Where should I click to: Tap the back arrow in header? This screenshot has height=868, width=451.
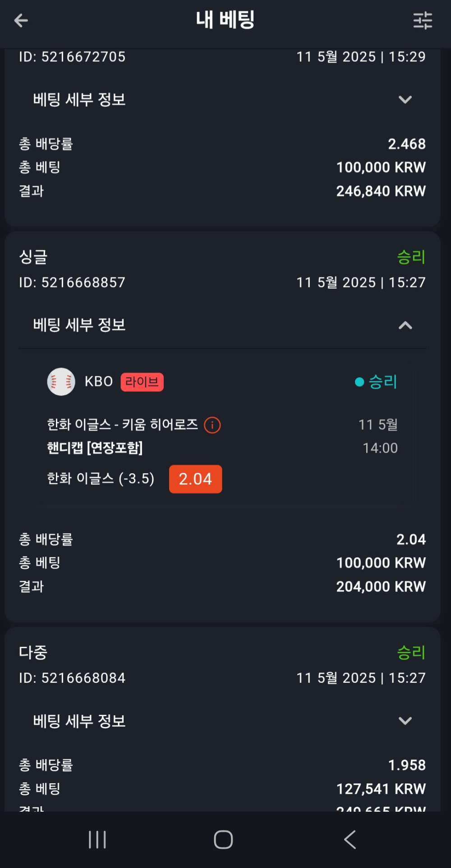click(x=21, y=20)
